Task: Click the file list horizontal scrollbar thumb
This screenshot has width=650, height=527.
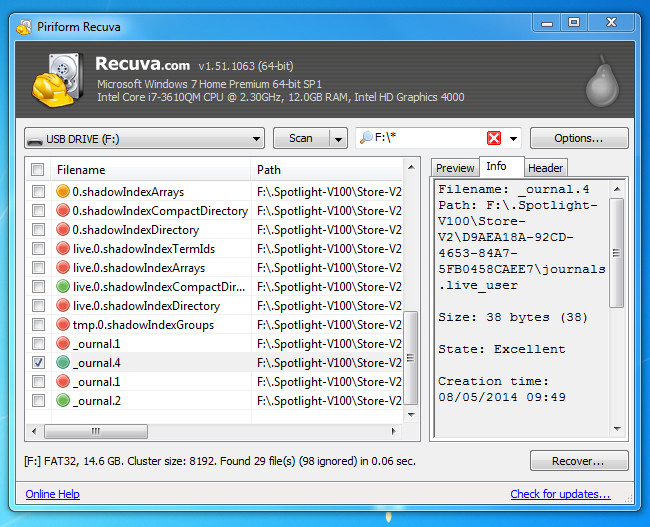Action: [x=96, y=432]
